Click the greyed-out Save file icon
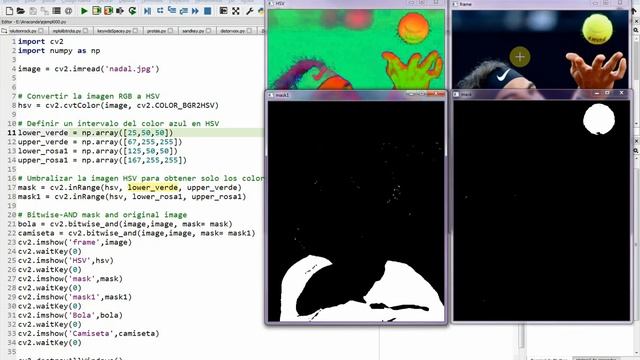The image size is (640, 360). click(33, 11)
